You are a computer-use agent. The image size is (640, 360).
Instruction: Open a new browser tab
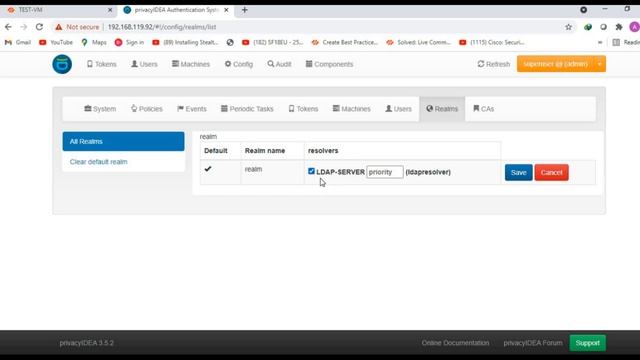[244, 10]
